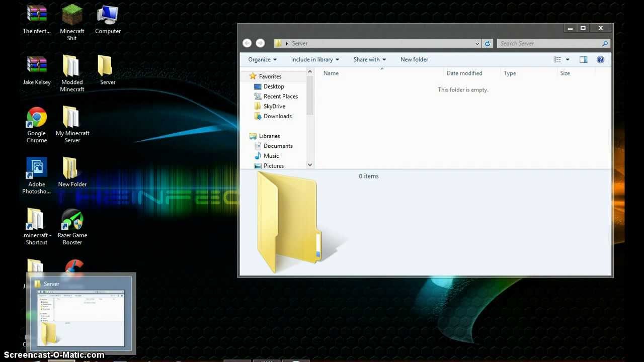This screenshot has width=644, height=362.
Task: Open view options dropdown arrow
Action: pos(568,59)
